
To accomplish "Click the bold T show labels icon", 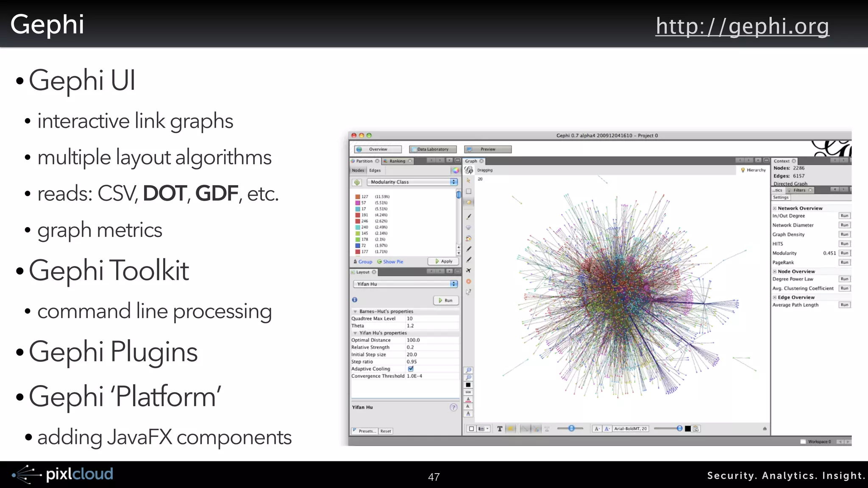I will click(500, 429).
